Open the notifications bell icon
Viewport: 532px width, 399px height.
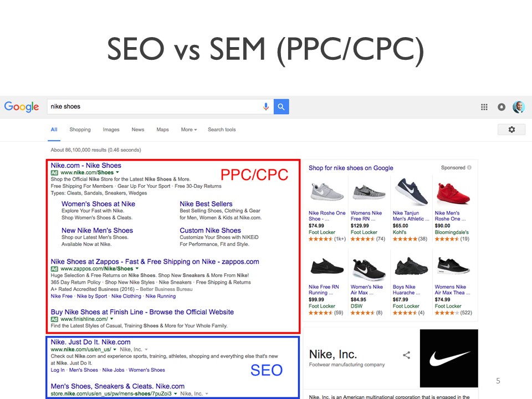[502, 107]
